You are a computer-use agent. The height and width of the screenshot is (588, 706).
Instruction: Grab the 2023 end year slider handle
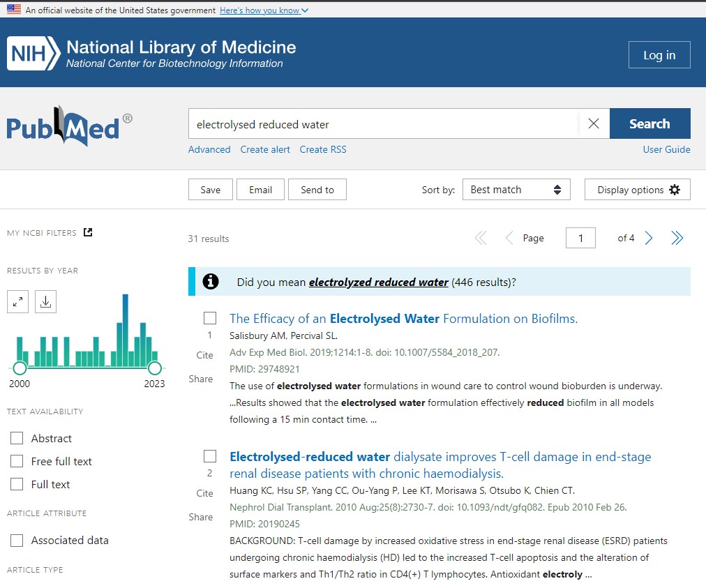tap(154, 368)
